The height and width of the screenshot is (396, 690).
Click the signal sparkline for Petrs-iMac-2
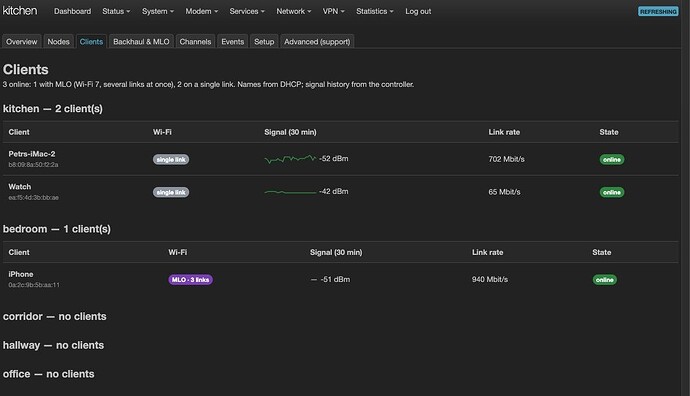pos(290,159)
